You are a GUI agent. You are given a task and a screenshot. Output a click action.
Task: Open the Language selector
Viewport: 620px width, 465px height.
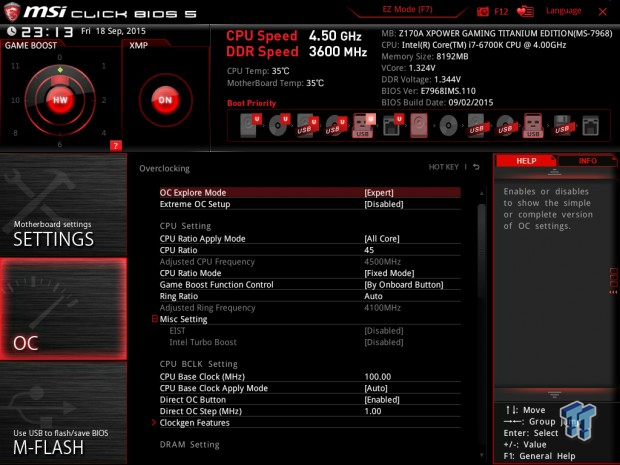tap(563, 11)
